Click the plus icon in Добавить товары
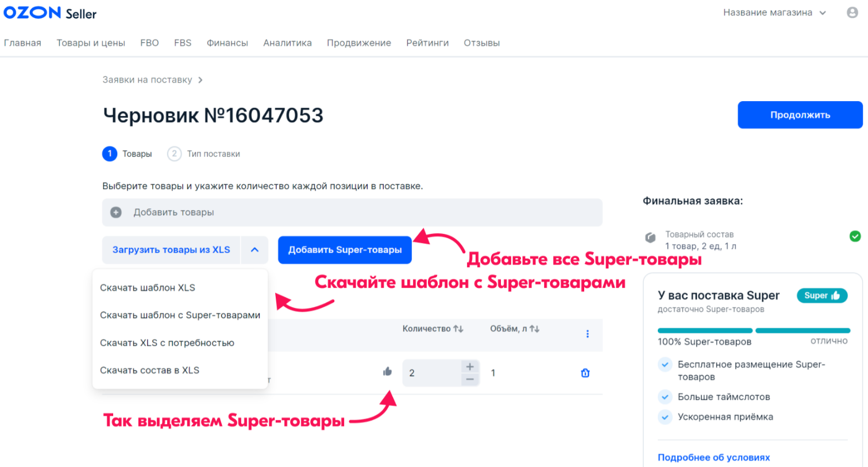Screen dimensions: 868x467 pyautogui.click(x=116, y=213)
